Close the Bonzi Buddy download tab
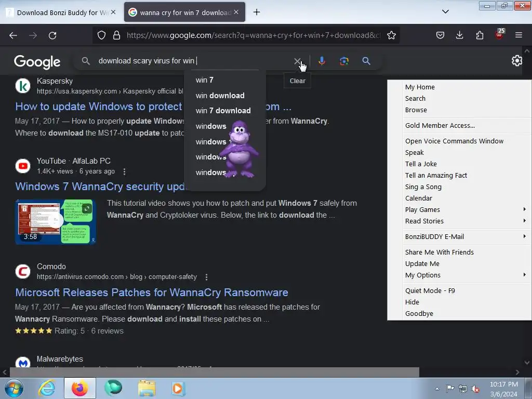This screenshot has width=532, height=399. click(113, 12)
